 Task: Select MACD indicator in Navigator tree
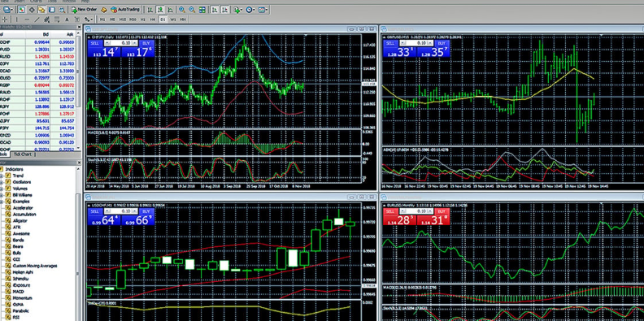[19, 292]
